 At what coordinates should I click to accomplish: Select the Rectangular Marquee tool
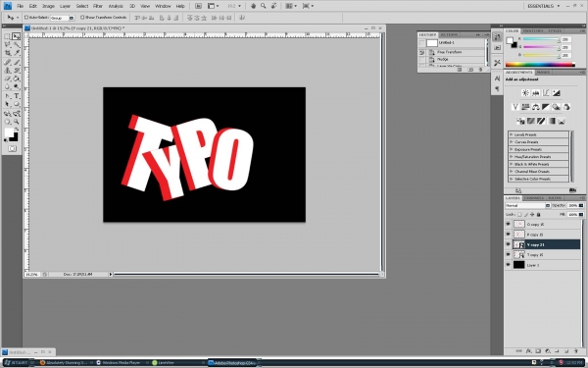click(7, 36)
